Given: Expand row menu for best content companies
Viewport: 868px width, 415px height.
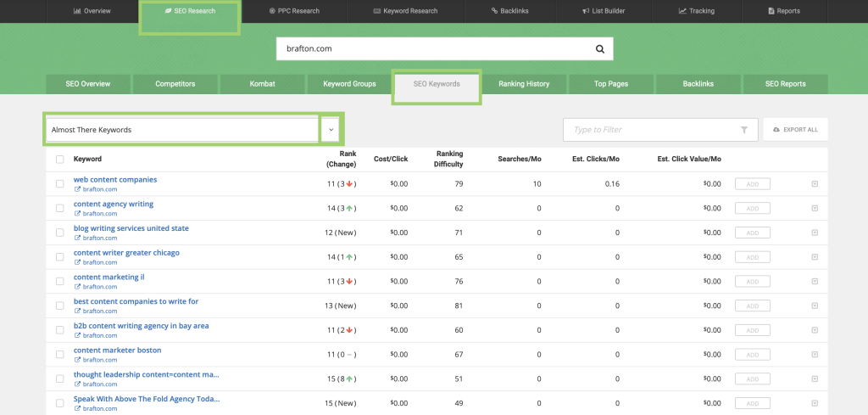Looking at the screenshot, I should [815, 306].
